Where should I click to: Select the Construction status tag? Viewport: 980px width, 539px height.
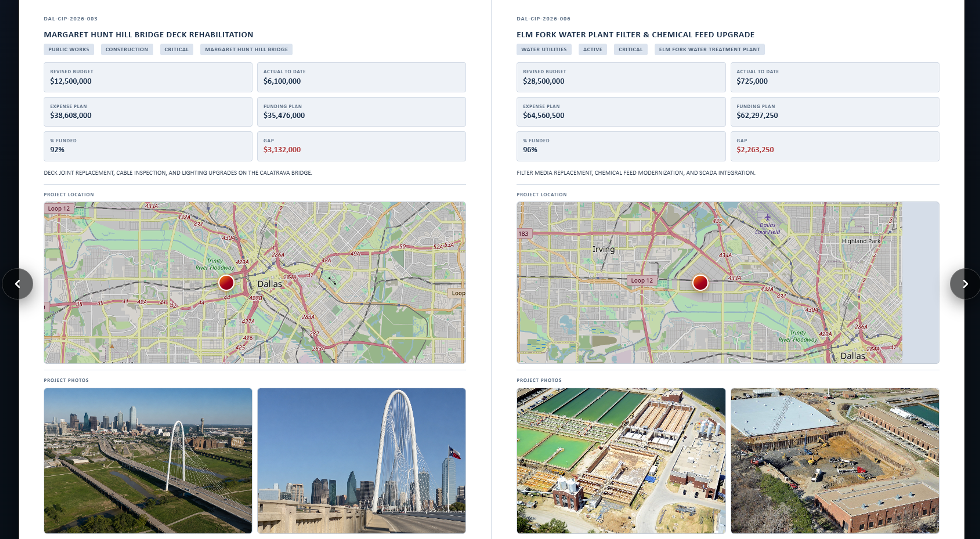[x=127, y=50]
